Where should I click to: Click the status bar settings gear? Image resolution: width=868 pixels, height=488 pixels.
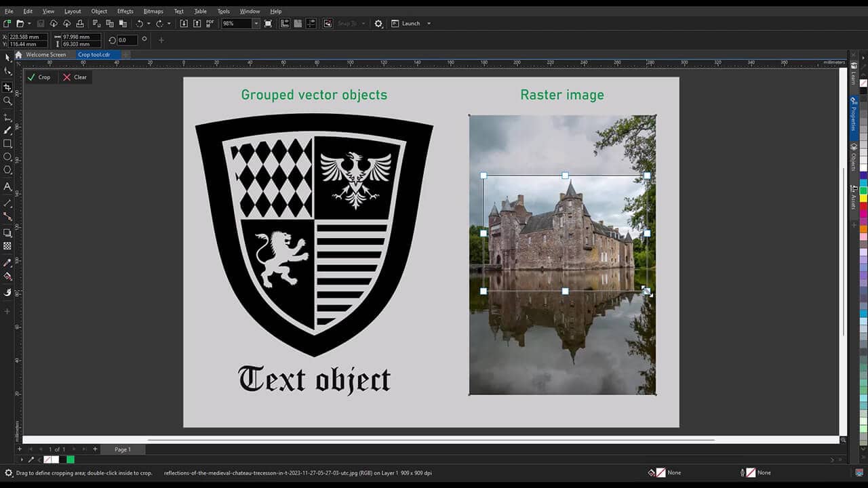pyautogui.click(x=8, y=473)
